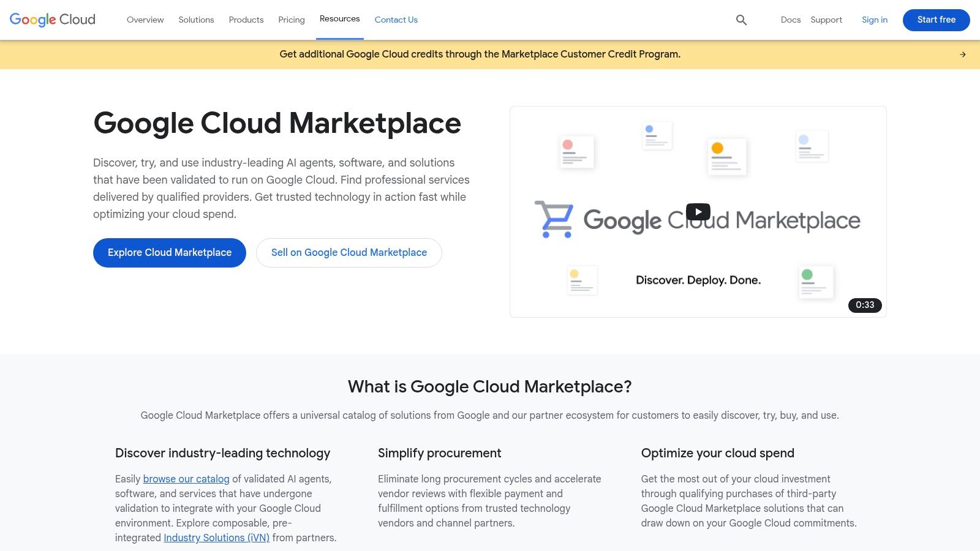Play the Google Cloud Marketplace video
Viewport: 980px width, 551px height.
(698, 211)
